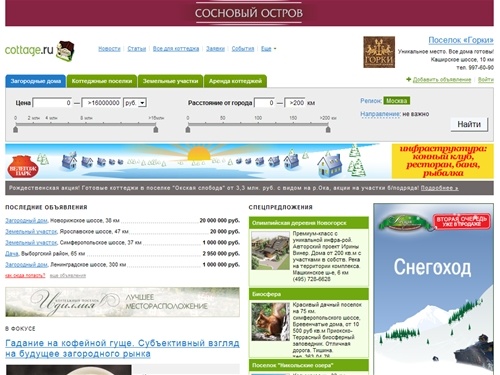Screen dimensions: 500x375
Task: Click the Новогорск house thumbnail
Action: coord(270,251)
